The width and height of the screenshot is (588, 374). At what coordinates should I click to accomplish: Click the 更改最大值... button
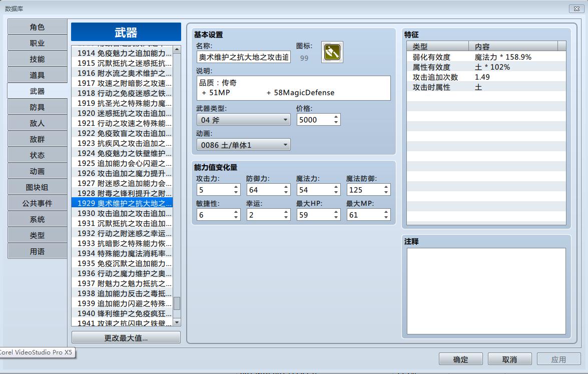[x=126, y=337]
